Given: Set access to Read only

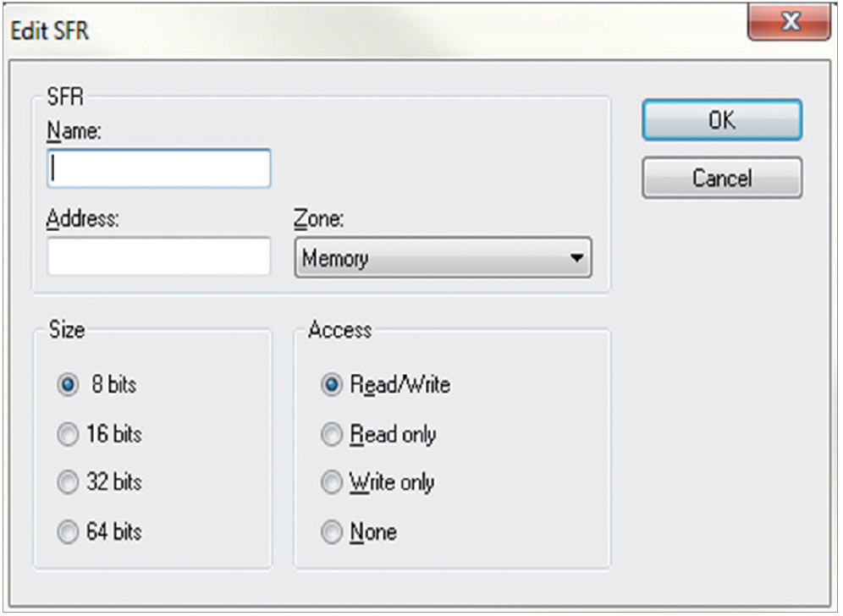Looking at the screenshot, I should pos(333,434).
